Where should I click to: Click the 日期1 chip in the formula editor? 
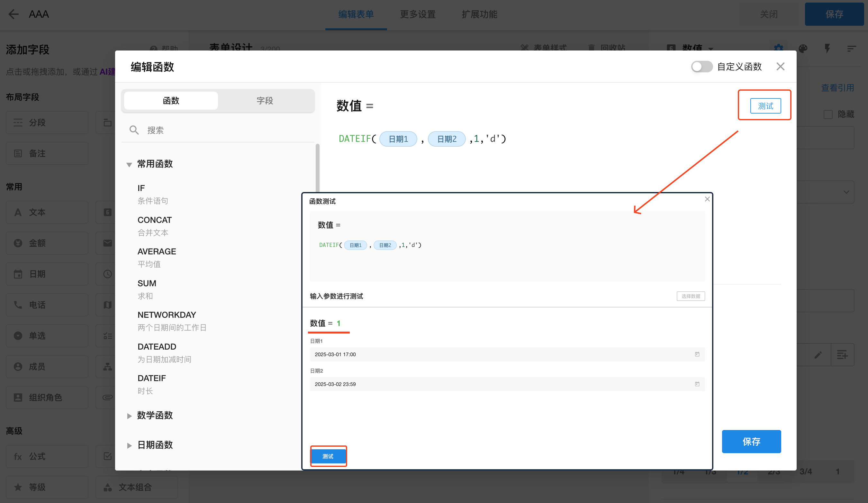[398, 139]
